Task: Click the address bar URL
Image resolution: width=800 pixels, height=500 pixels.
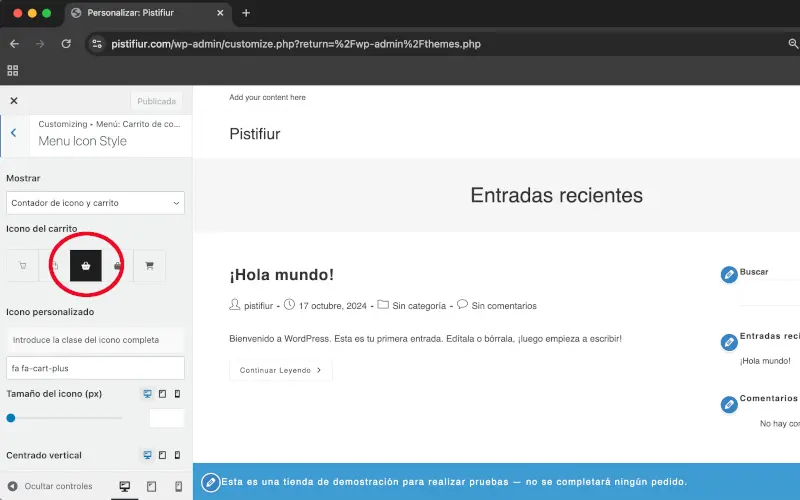Action: click(x=296, y=44)
